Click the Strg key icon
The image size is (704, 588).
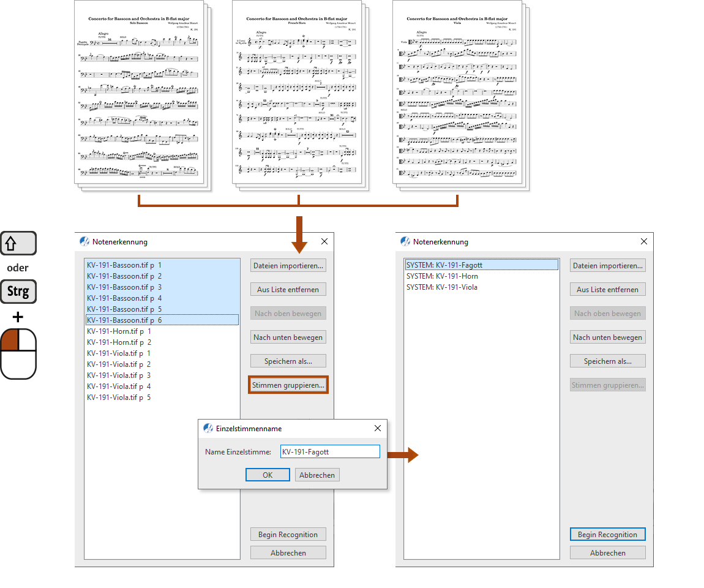click(x=18, y=292)
